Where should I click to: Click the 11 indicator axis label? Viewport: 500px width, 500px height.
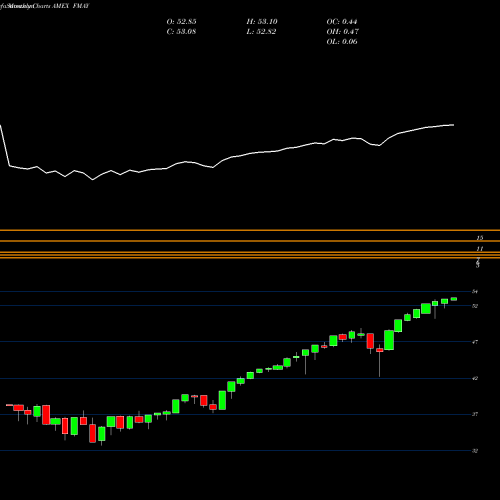[x=480, y=249]
